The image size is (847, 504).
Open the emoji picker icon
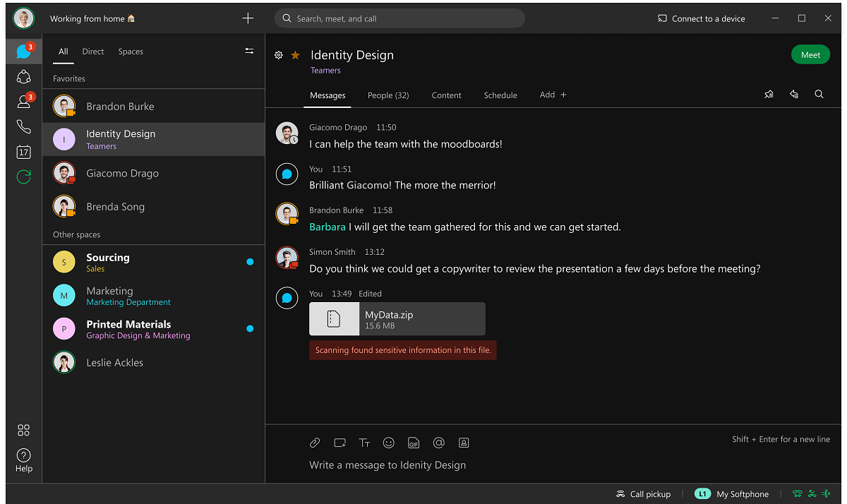click(x=388, y=443)
